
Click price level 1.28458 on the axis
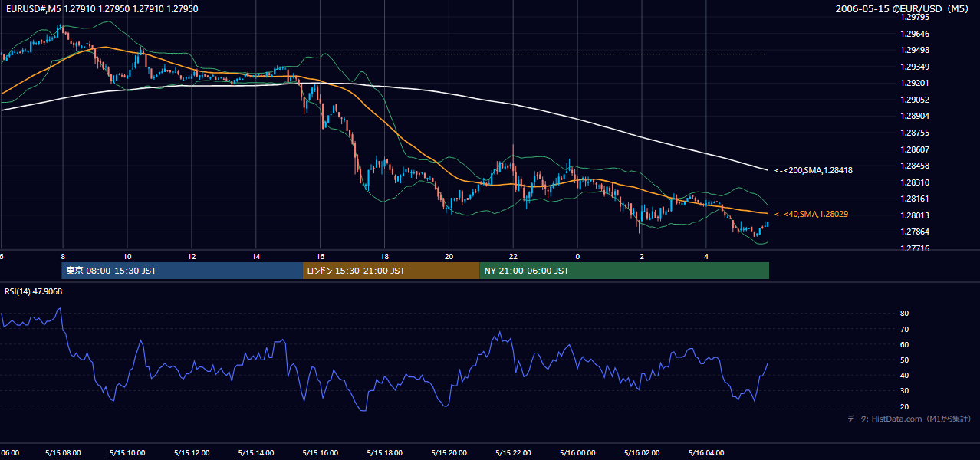click(x=915, y=166)
